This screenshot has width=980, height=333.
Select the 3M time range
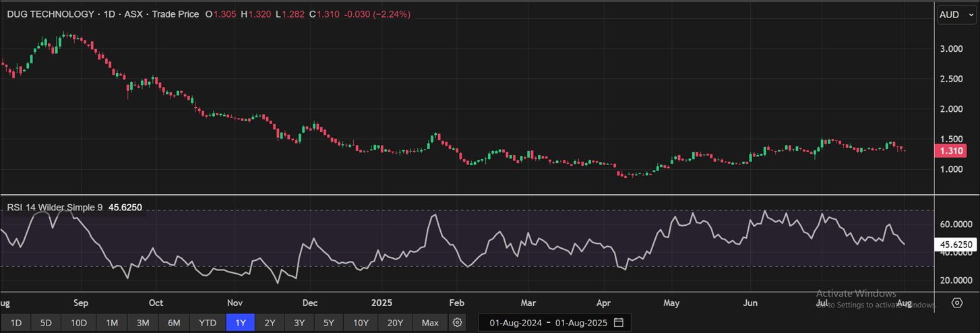click(143, 323)
